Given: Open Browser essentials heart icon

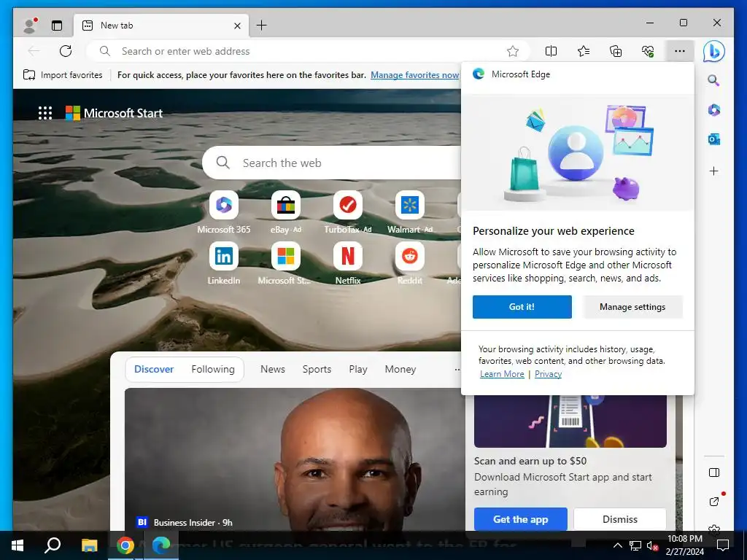Looking at the screenshot, I should point(648,51).
